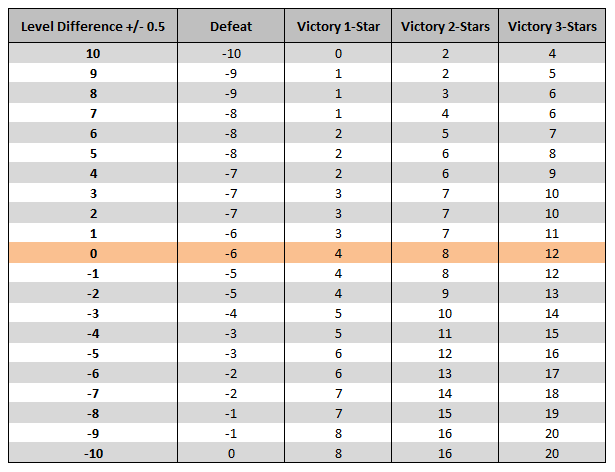Click Victory 3-Stars value for level difference -8
Image resolution: width=615 pixels, height=472 pixels.
click(552, 413)
